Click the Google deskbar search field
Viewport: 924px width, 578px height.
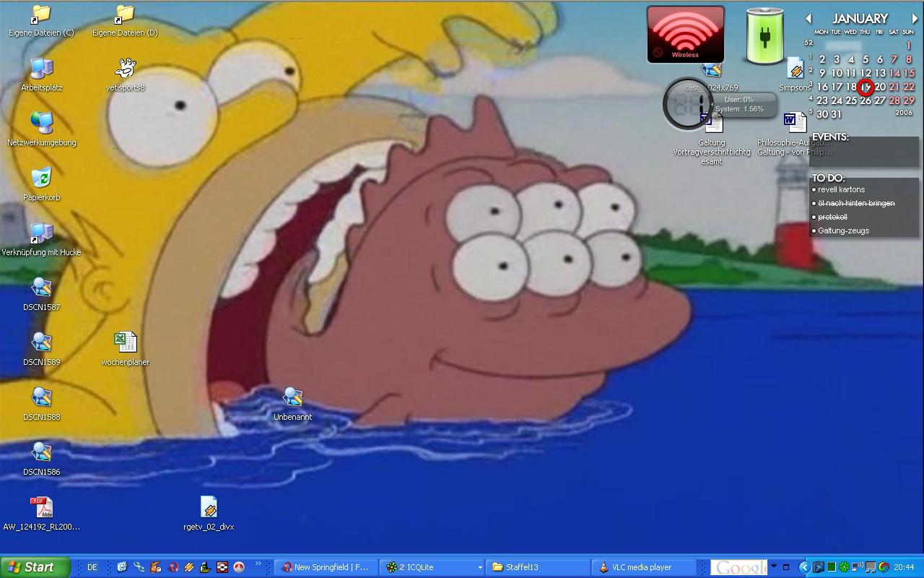click(x=738, y=567)
